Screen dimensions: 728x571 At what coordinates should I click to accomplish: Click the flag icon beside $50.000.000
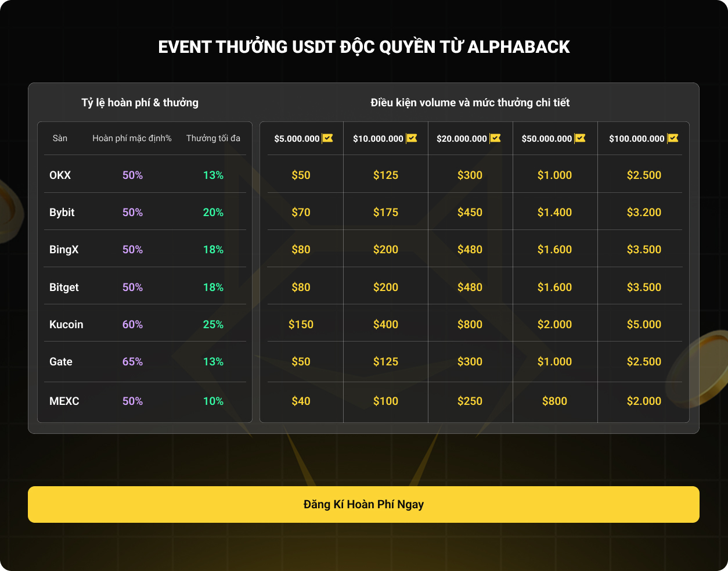tap(580, 138)
